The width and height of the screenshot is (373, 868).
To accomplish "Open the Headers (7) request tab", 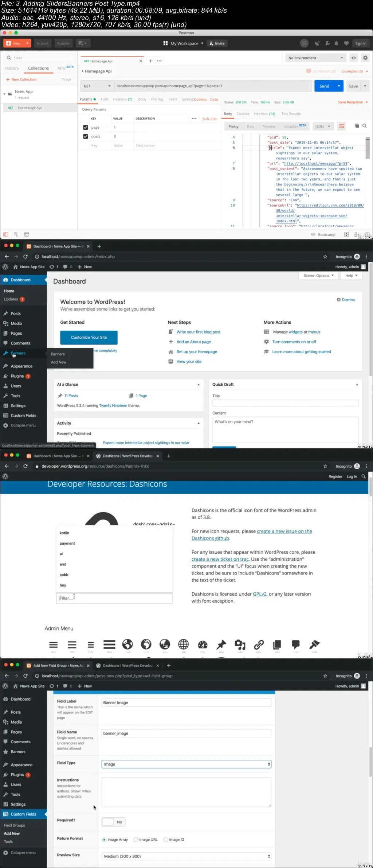I will pos(122,99).
